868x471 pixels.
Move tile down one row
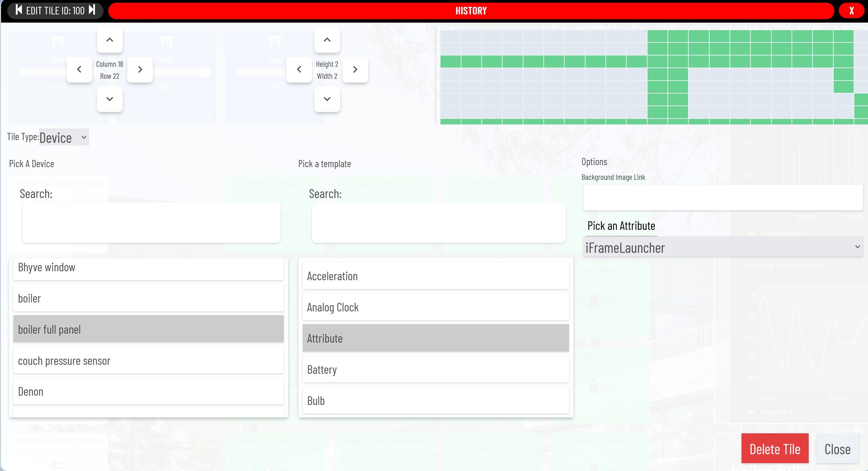110,99
